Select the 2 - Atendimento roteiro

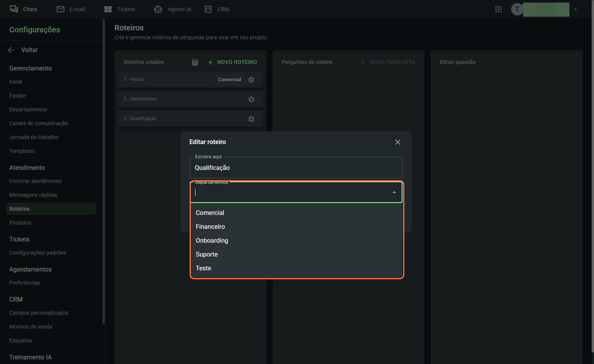point(190,99)
